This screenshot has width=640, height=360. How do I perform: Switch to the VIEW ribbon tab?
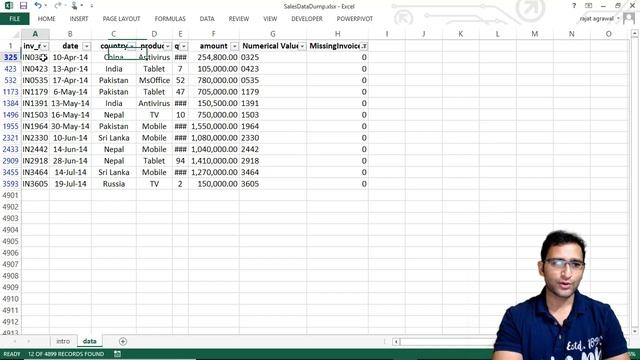click(270, 19)
